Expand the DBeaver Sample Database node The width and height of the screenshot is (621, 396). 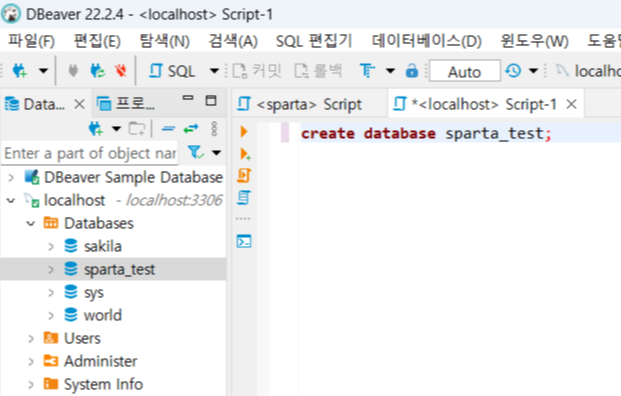11,177
